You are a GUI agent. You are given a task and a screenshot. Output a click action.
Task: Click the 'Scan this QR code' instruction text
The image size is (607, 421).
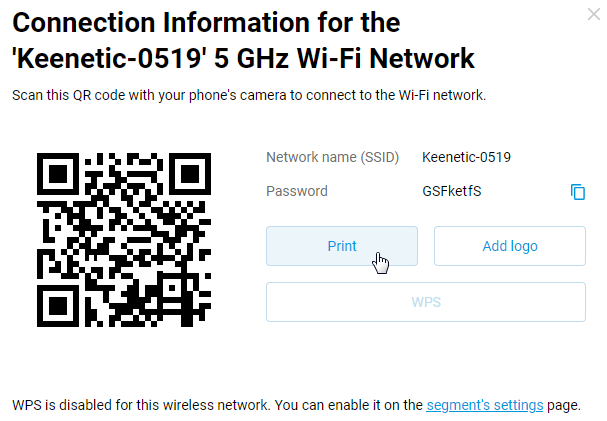coord(249,96)
